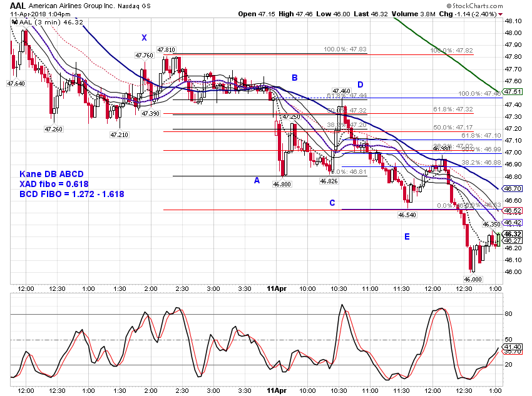Click the 47.210 swing low label
The image size is (532, 396).
click(x=120, y=135)
